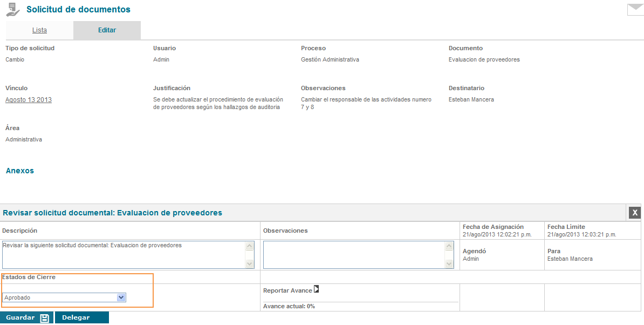Click the envelope icon at top right

click(x=635, y=10)
